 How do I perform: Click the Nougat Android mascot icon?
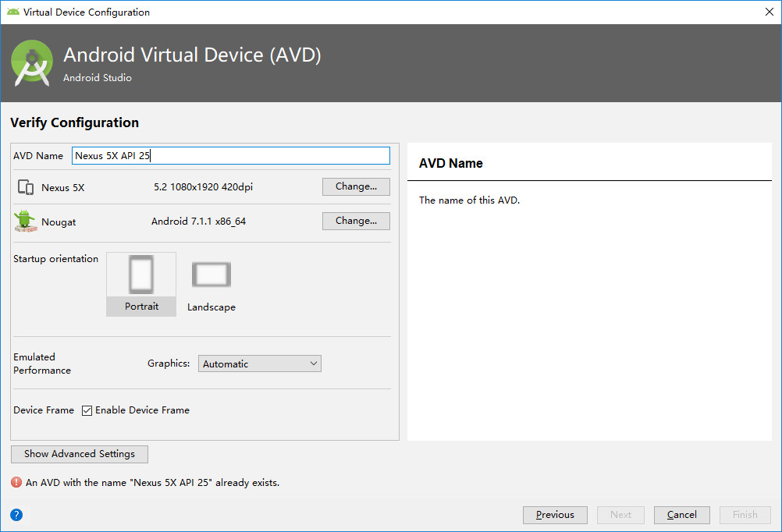click(26, 222)
